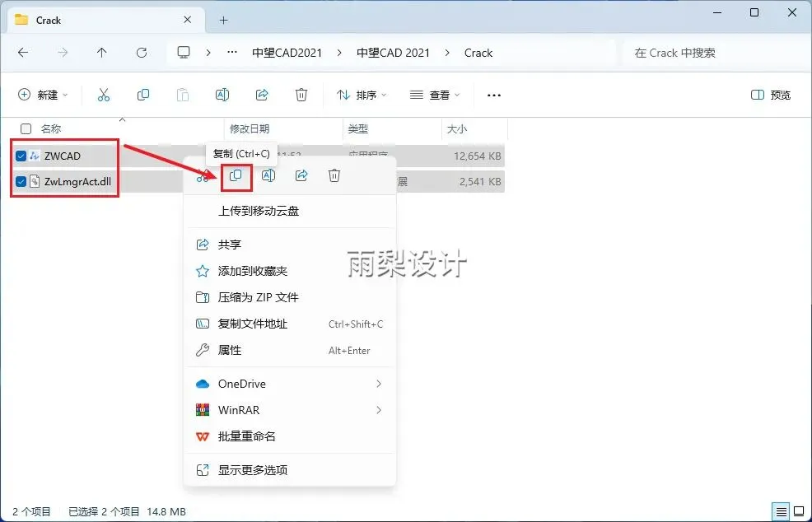
Task: Click the Crack breadcrumb
Action: pos(478,53)
